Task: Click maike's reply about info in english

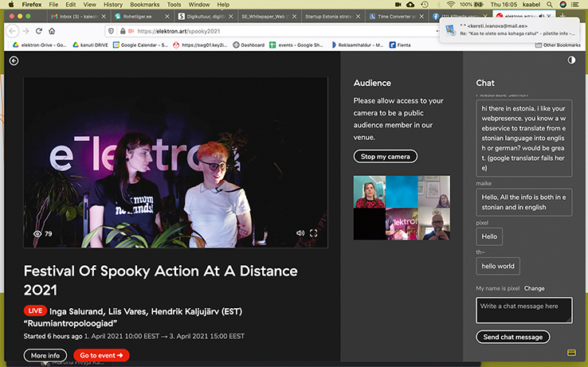Action: click(x=524, y=202)
